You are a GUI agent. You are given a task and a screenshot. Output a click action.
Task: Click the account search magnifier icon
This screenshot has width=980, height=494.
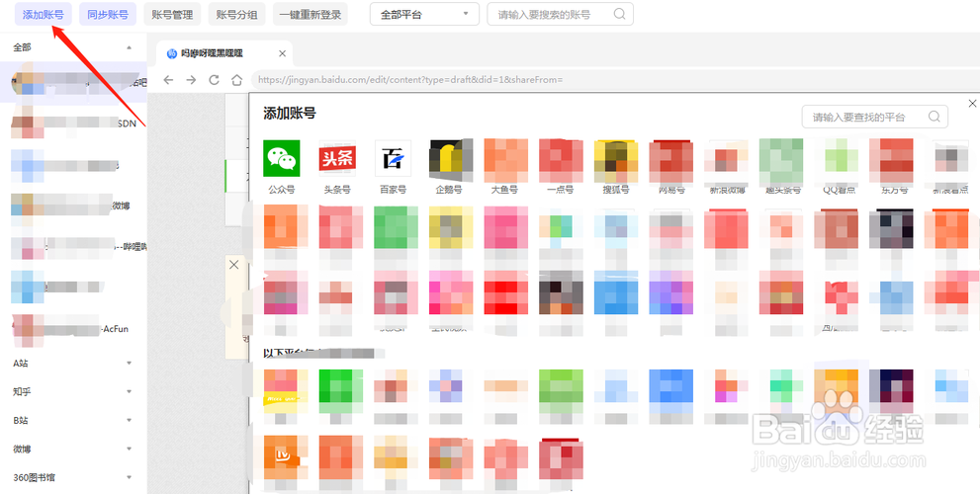tap(619, 14)
